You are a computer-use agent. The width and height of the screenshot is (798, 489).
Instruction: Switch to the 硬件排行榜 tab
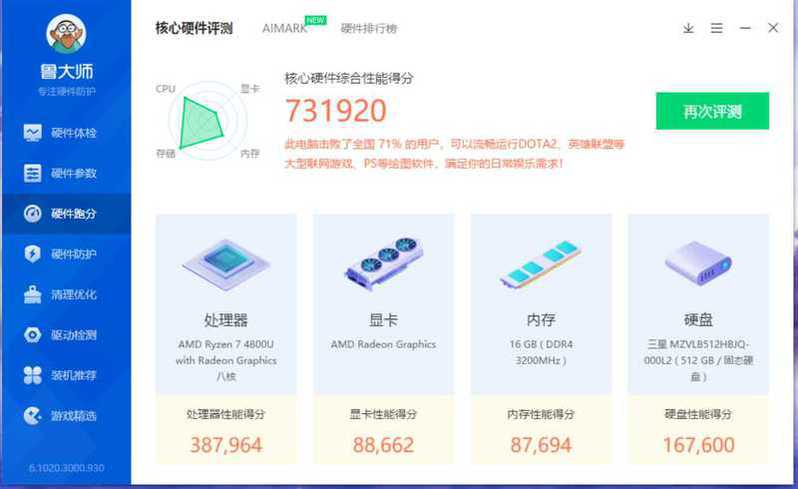369,28
